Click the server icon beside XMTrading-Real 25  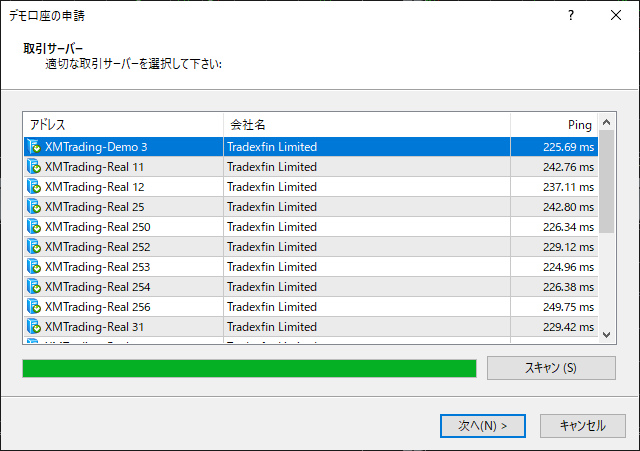(34, 207)
